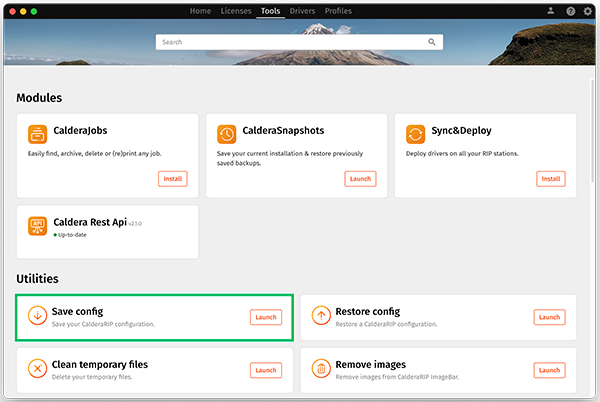Click the Save config title text
This screenshot has width=600, height=402.
click(77, 312)
